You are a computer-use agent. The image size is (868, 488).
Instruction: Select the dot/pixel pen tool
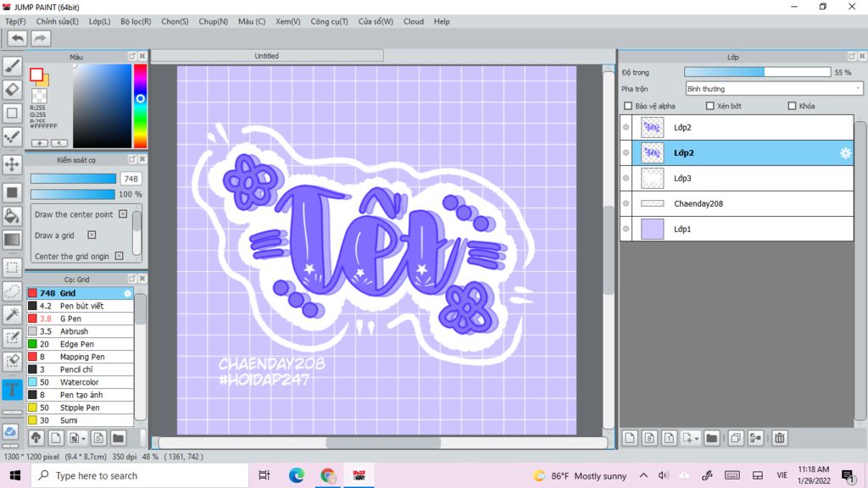[x=12, y=136]
